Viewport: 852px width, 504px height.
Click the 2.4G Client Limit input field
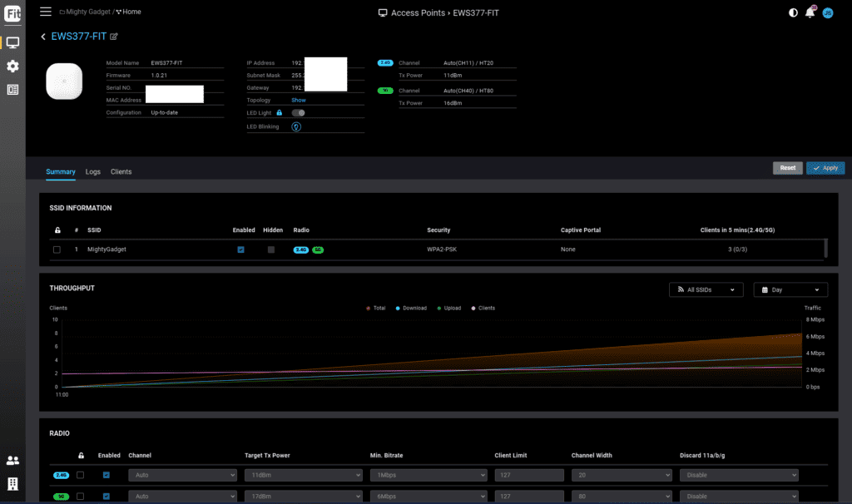[x=527, y=475]
